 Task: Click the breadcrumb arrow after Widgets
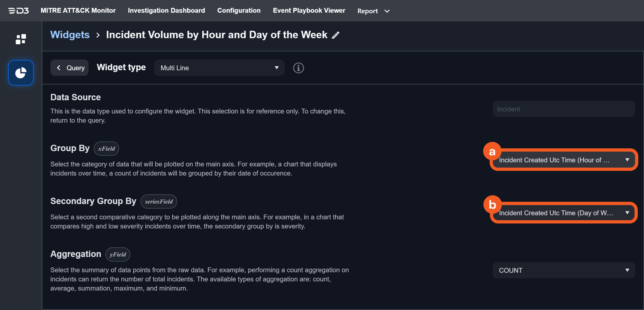pyautogui.click(x=98, y=35)
